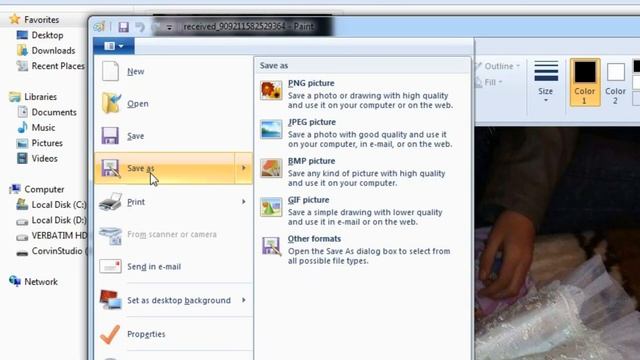Expand Set as desktop background submenu arrow
The image size is (640, 360).
click(244, 300)
